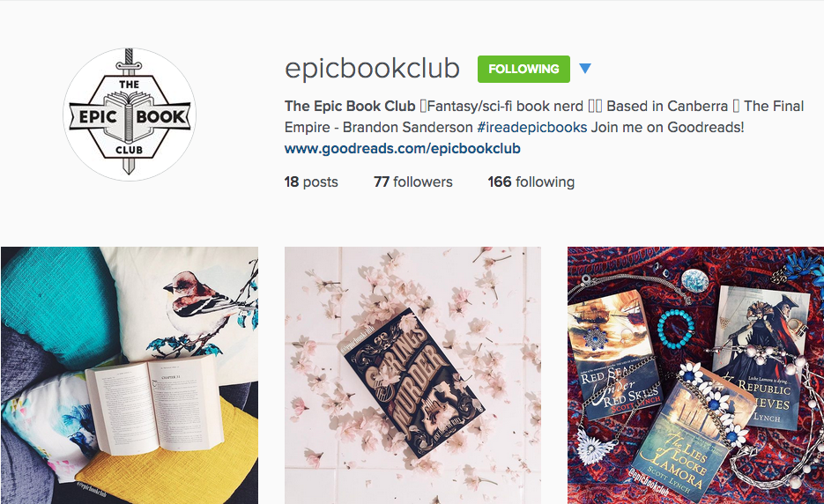Open the goodreads.com/epicbookclub link
Screen dimensions: 824x504
tap(402, 149)
